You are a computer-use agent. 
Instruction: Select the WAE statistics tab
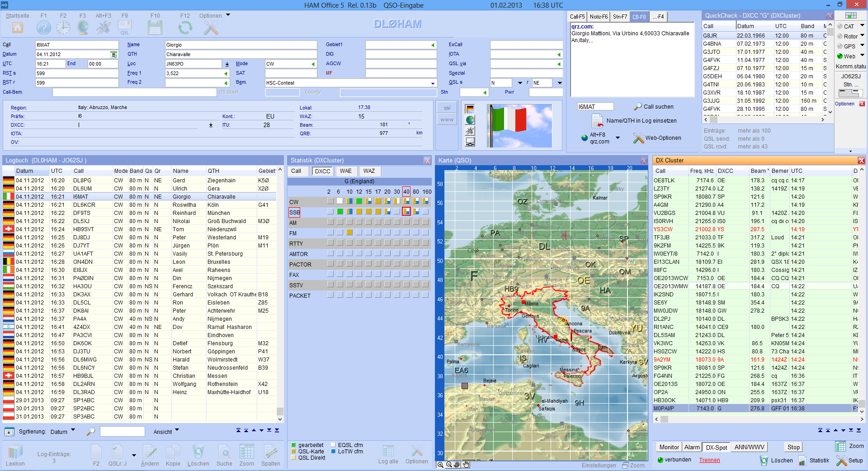(x=346, y=171)
